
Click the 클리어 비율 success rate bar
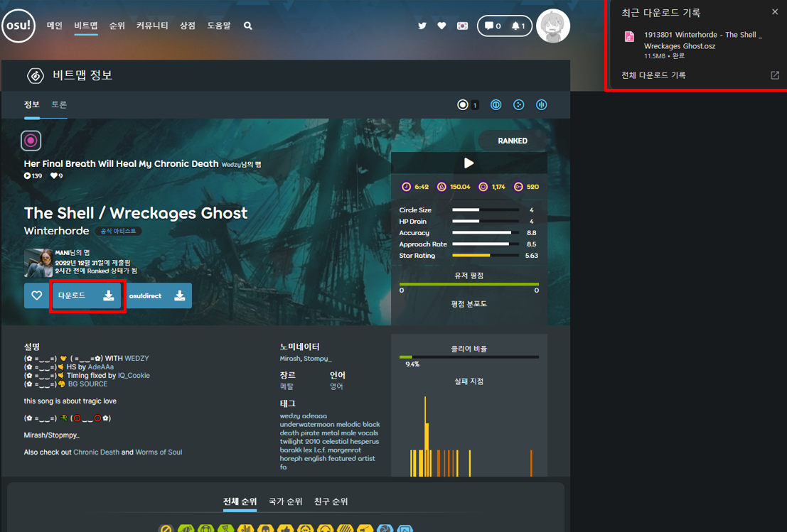coord(469,357)
